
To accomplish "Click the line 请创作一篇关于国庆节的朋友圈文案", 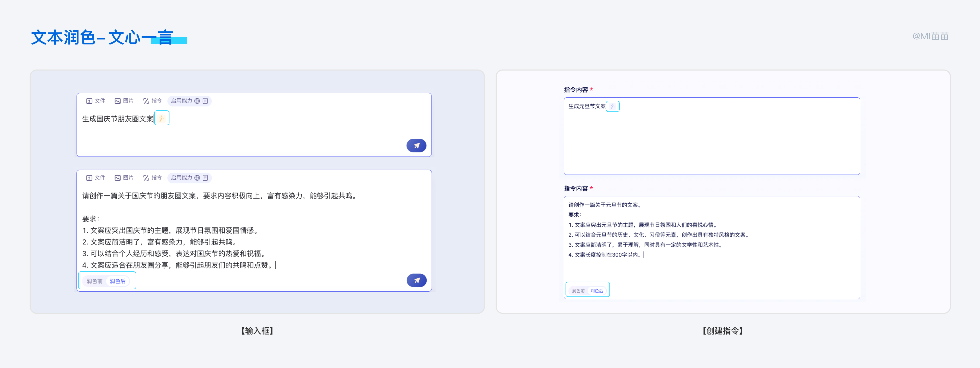I will click(220, 196).
